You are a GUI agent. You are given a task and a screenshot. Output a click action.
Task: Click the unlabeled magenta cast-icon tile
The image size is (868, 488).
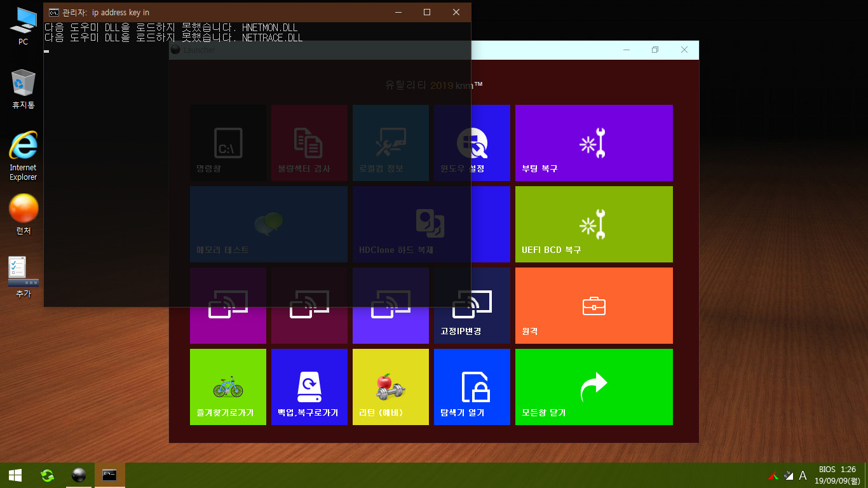tap(228, 306)
